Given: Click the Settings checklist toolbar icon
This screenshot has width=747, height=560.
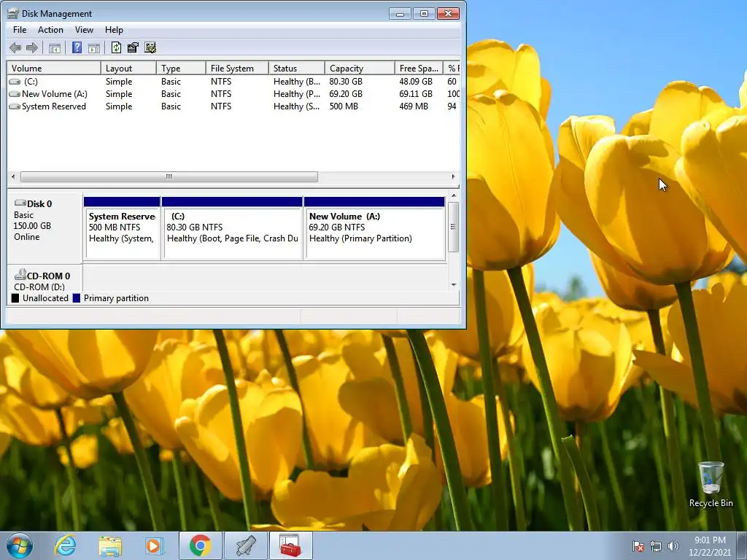Looking at the screenshot, I should [x=150, y=47].
